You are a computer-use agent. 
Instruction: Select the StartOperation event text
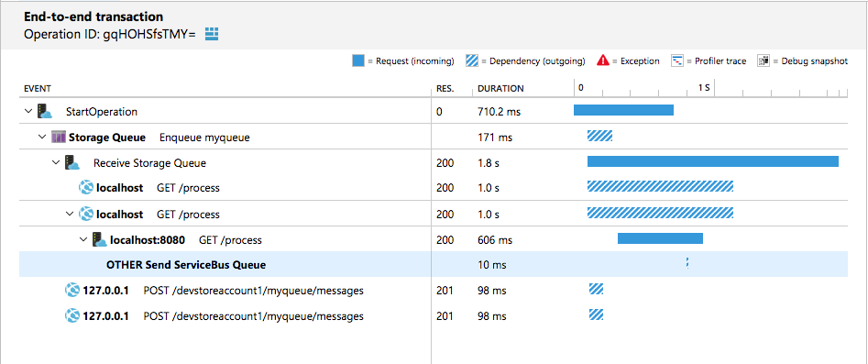[102, 111]
